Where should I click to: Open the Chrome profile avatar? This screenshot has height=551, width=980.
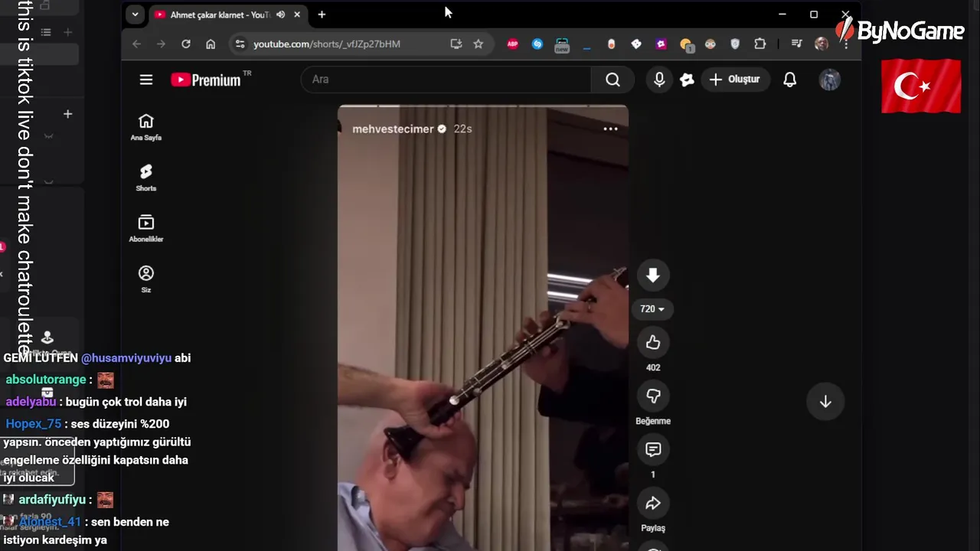tap(822, 44)
